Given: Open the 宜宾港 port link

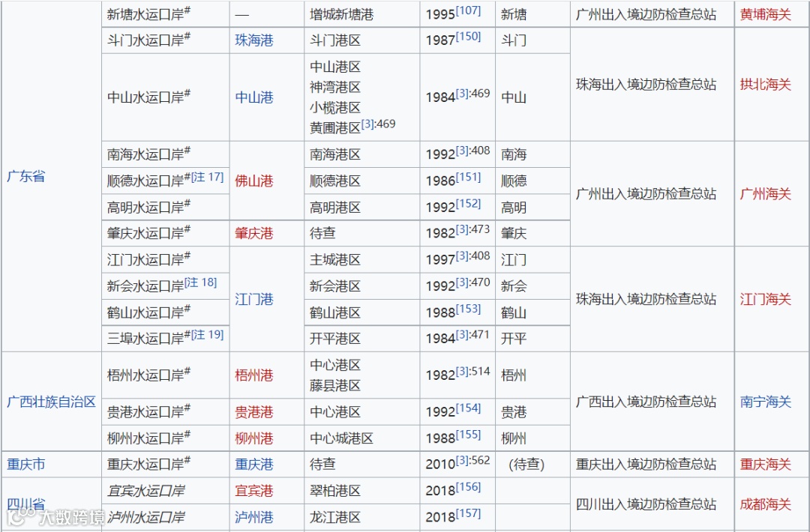Looking at the screenshot, I should (253, 490).
